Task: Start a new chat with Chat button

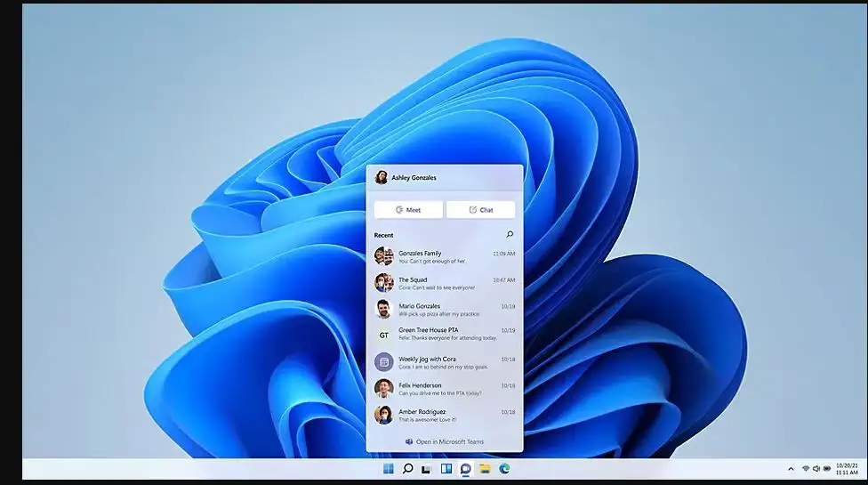Action: point(480,210)
